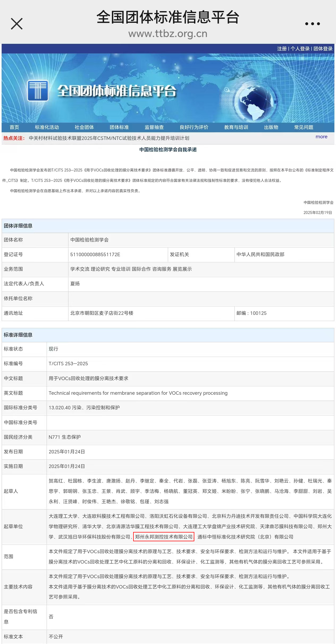
Task: Click the platform logo icon in banner
Action: [x=38, y=91]
